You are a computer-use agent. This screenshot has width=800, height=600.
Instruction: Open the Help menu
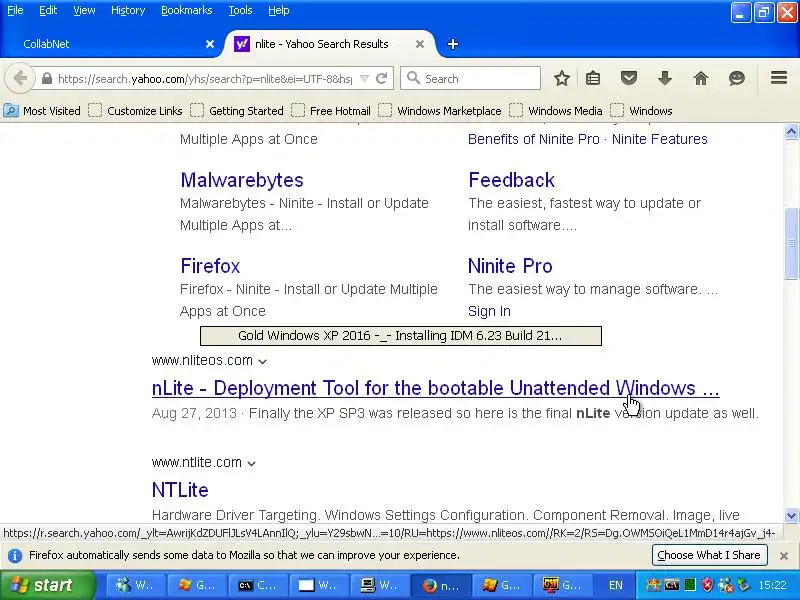(x=279, y=10)
